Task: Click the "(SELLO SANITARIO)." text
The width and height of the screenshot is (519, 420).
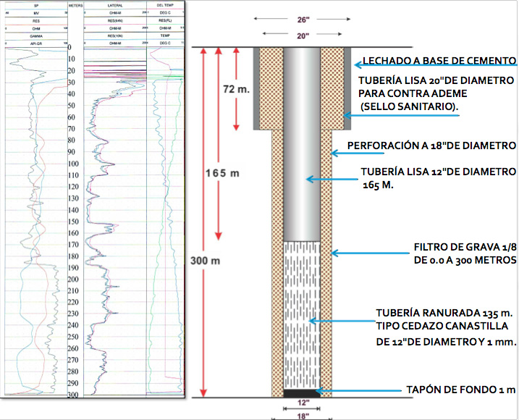Action: click(411, 106)
